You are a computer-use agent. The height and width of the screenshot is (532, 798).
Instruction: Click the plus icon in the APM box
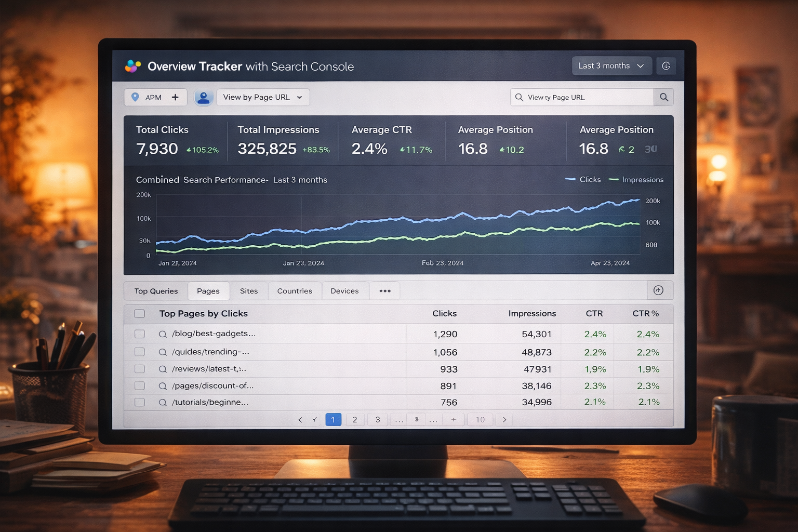click(175, 97)
